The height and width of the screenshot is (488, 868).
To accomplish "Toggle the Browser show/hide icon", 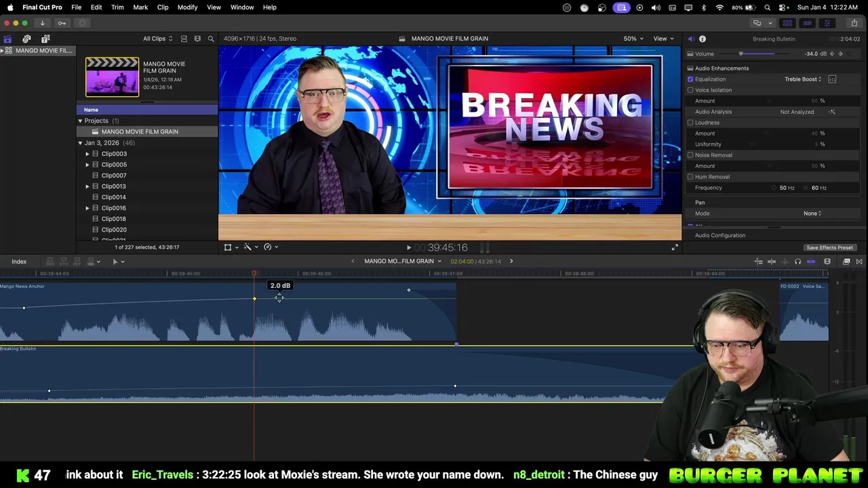I will (787, 23).
